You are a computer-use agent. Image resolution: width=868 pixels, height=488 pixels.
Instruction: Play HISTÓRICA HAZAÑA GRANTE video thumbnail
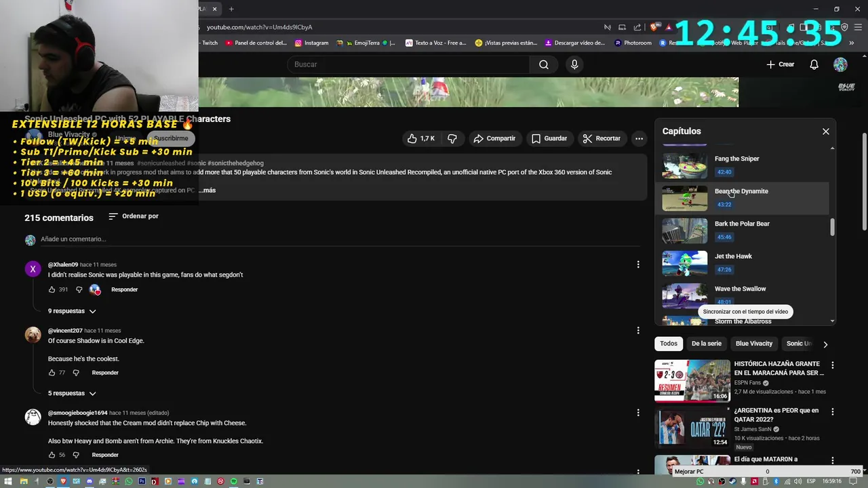tap(692, 381)
